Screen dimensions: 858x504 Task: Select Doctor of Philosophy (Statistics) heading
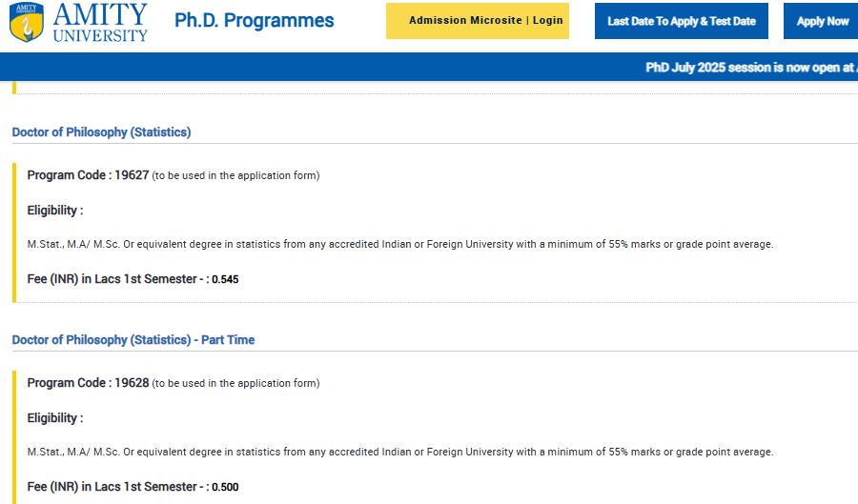pyautogui.click(x=101, y=132)
